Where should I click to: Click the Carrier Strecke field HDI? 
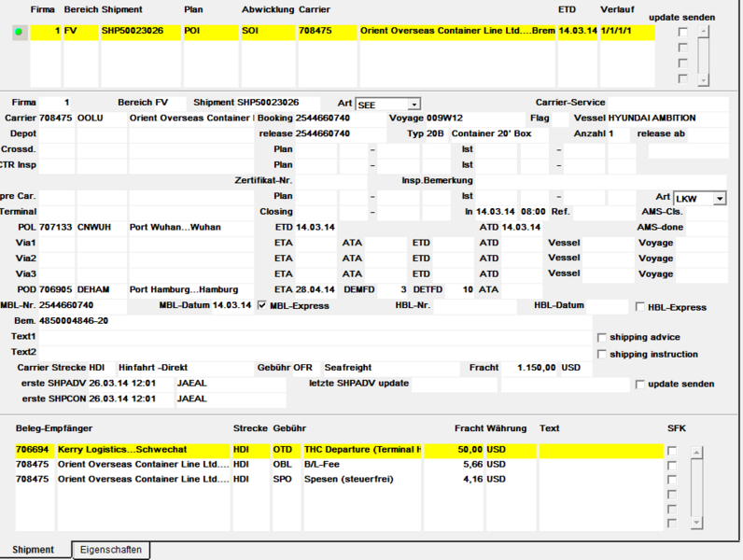pyautogui.click(x=102, y=368)
